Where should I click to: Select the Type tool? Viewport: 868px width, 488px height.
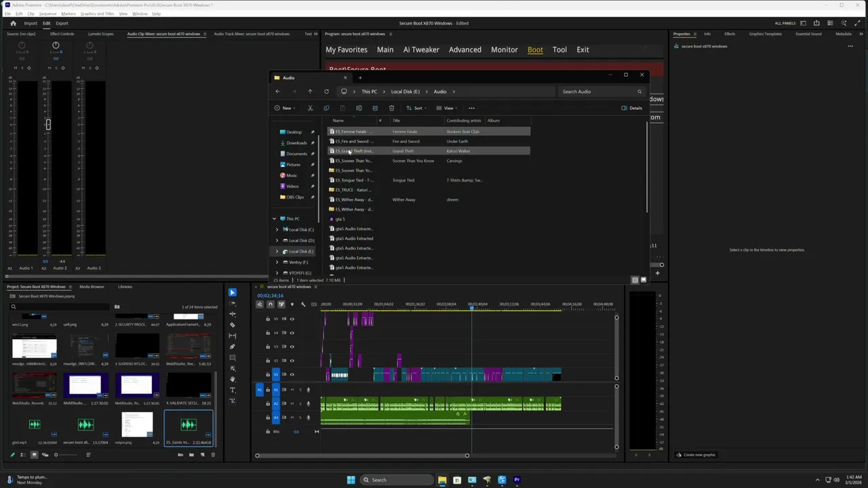pos(232,390)
